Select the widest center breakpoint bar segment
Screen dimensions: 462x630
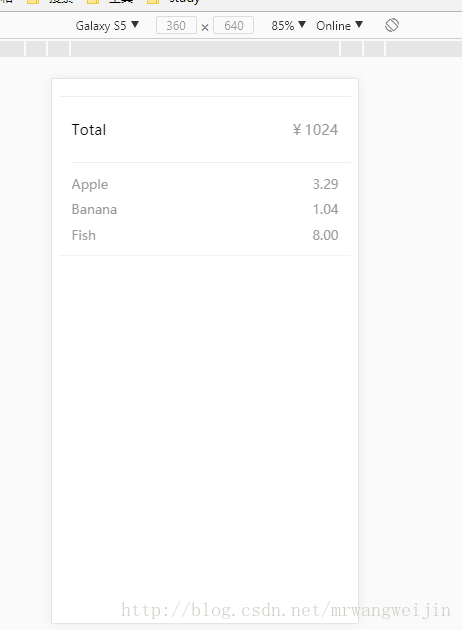pos(205,49)
